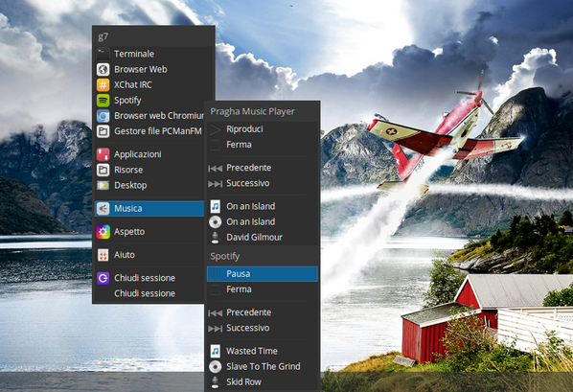The width and height of the screenshot is (573, 392).
Task: Open Terminale from the g7 menu
Action: 149,54
